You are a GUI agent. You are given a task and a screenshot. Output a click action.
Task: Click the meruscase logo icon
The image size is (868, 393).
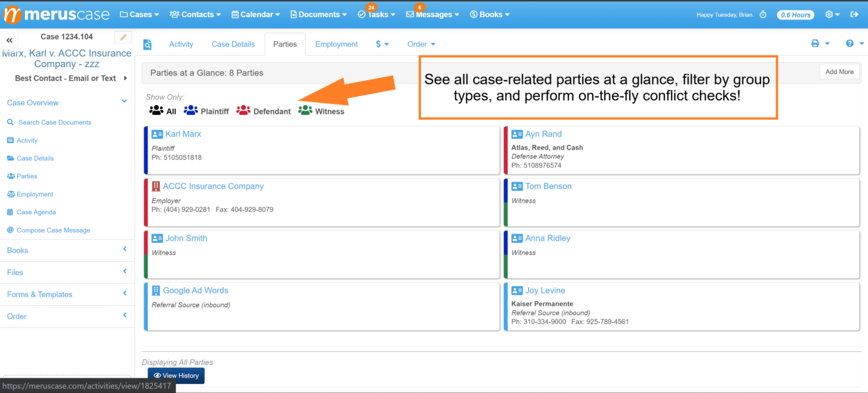12,14
